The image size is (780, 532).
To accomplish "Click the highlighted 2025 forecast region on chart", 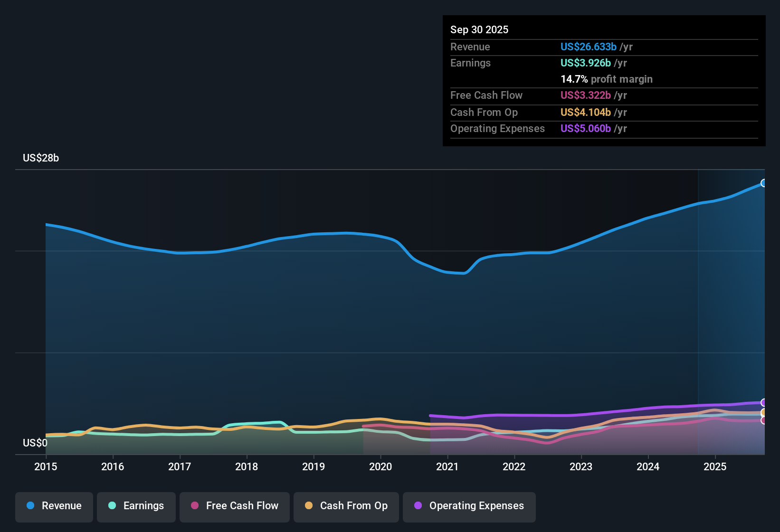I will [732, 309].
